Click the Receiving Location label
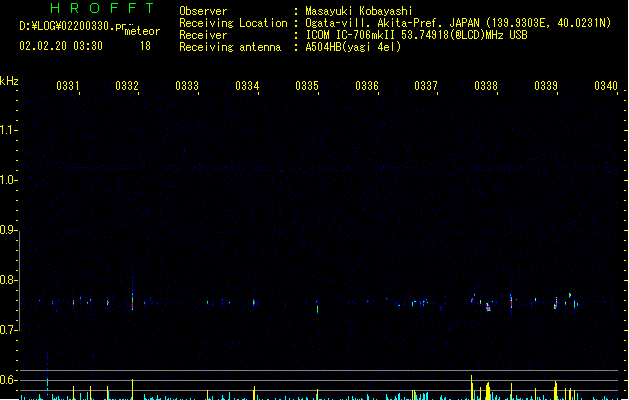The image size is (629, 400). click(233, 23)
